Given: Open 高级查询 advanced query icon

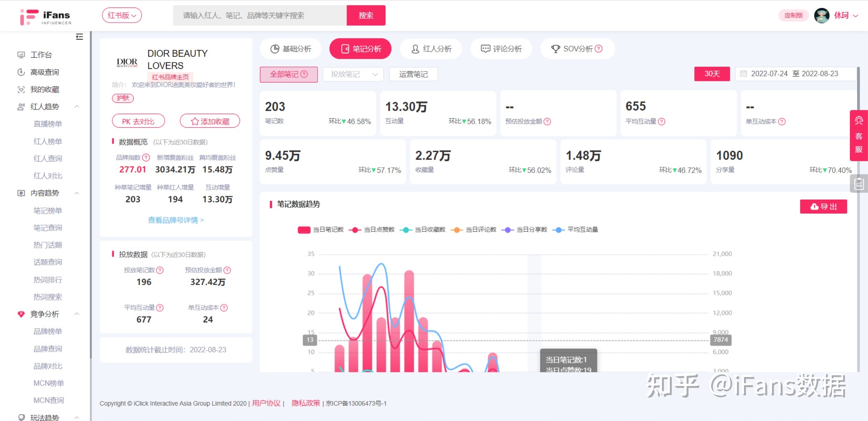Looking at the screenshot, I should click(21, 72).
